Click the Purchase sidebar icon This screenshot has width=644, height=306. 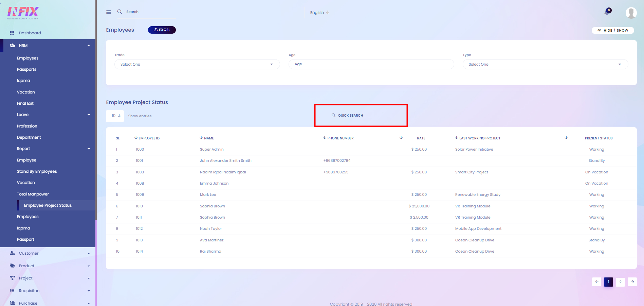click(x=12, y=303)
